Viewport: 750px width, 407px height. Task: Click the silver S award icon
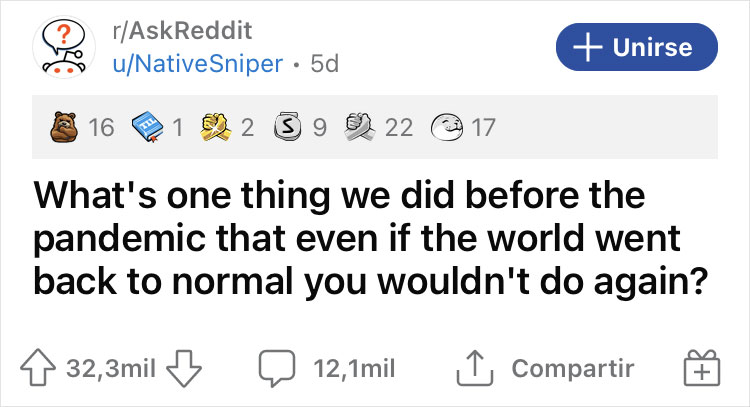point(287,127)
